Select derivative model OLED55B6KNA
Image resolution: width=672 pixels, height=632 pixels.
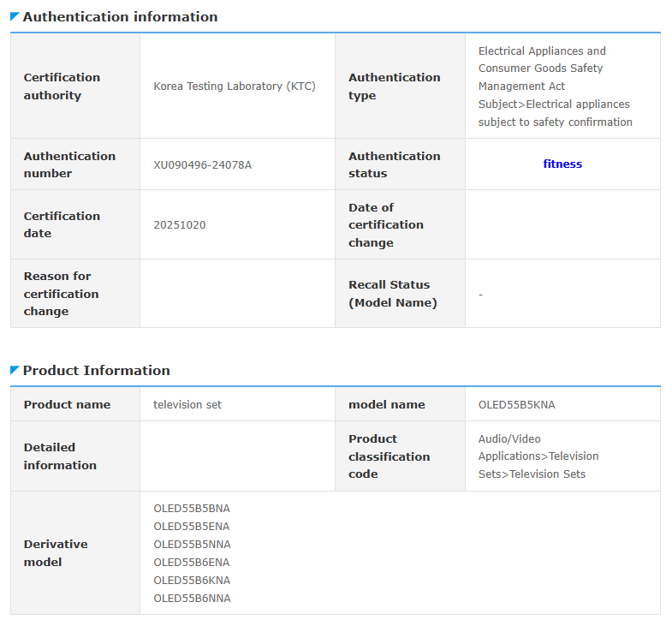click(x=192, y=581)
